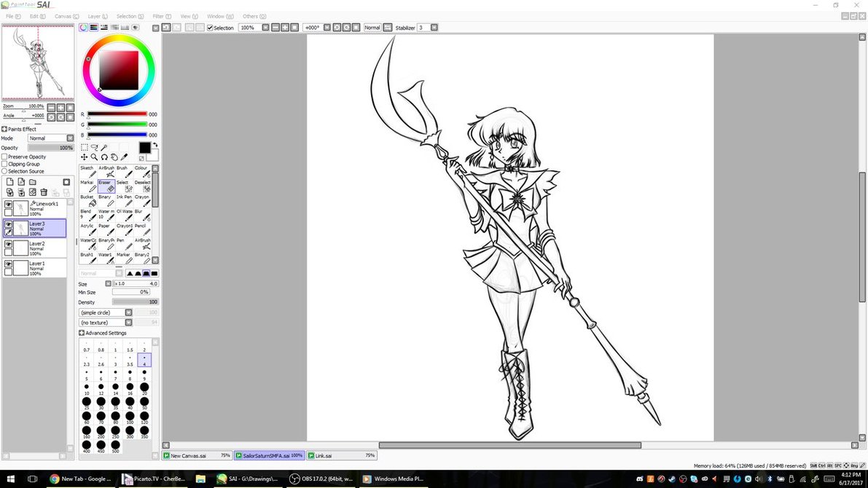This screenshot has height=488, width=868.
Task: Switch to the Link.sai tab
Action: click(341, 455)
